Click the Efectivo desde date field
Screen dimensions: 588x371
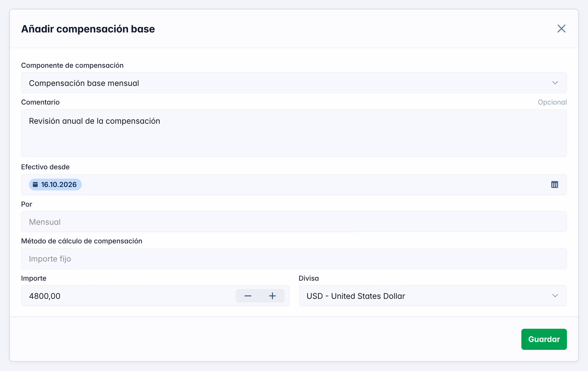tap(294, 185)
